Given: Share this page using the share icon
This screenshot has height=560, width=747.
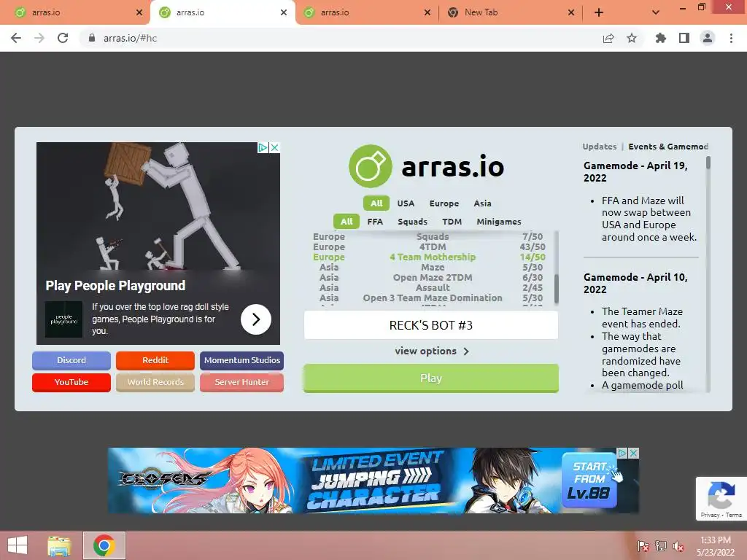Looking at the screenshot, I should 608,38.
